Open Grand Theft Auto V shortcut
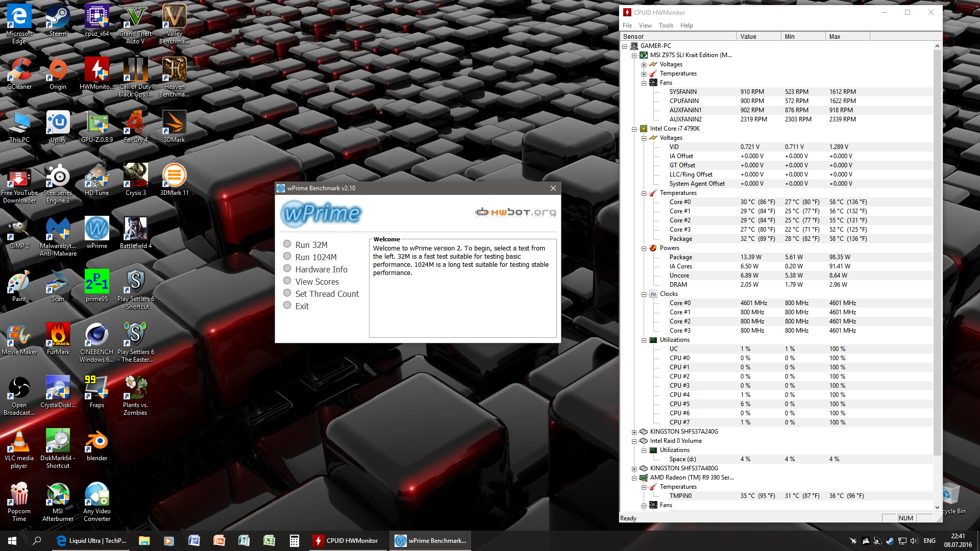The image size is (980, 551). click(135, 24)
